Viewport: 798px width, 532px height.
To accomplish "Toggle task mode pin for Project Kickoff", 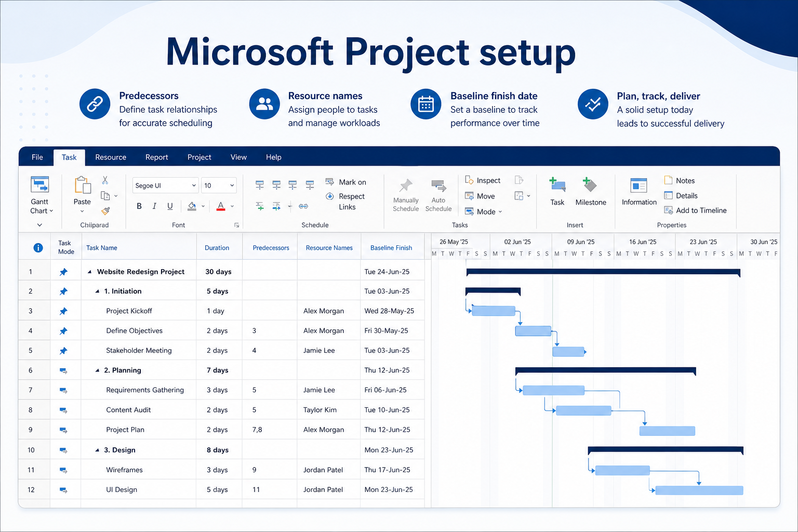I will coord(63,311).
